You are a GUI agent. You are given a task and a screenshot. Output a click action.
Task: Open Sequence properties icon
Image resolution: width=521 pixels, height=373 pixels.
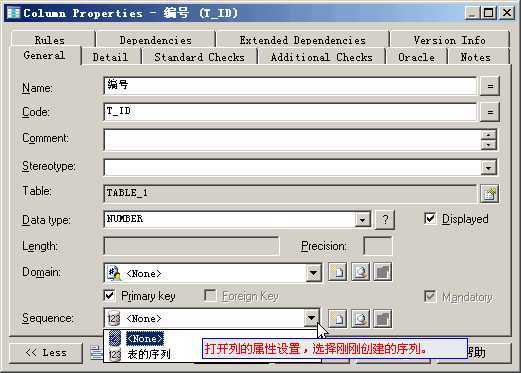382,319
